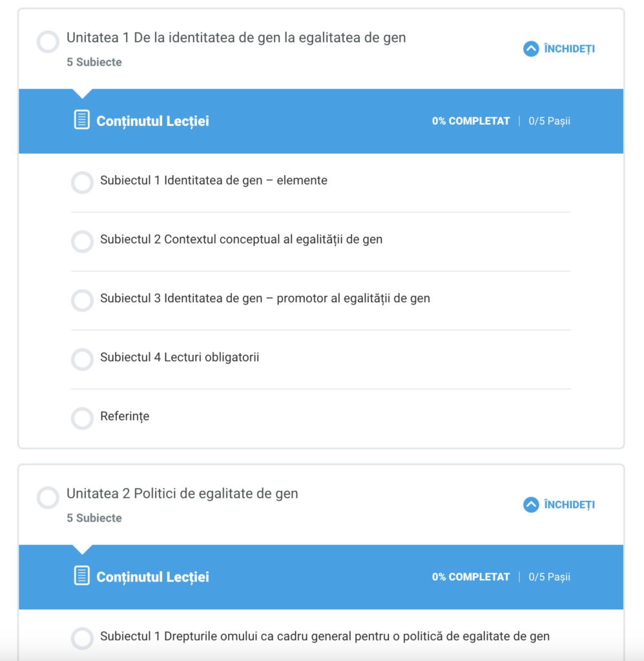Collapse Unitatea 1 with ÎNCHIDEȚI
The image size is (644, 661).
568,49
